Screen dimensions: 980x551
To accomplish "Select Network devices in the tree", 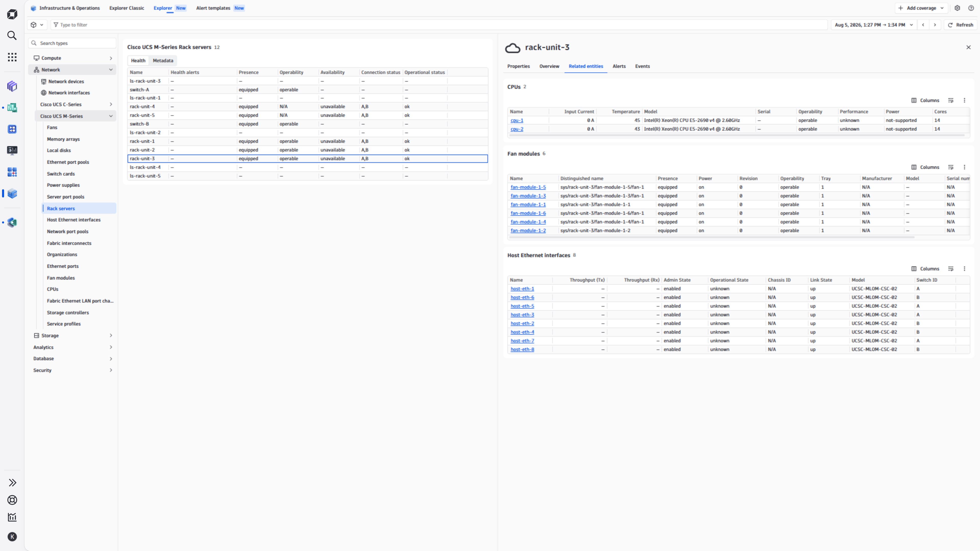I will 66,81.
